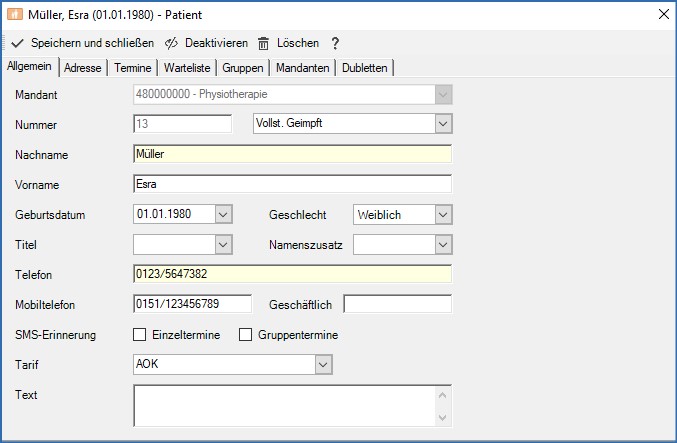Click the Telefon field 0123/5647382
Viewport: 677px width, 443px height.
click(292, 274)
